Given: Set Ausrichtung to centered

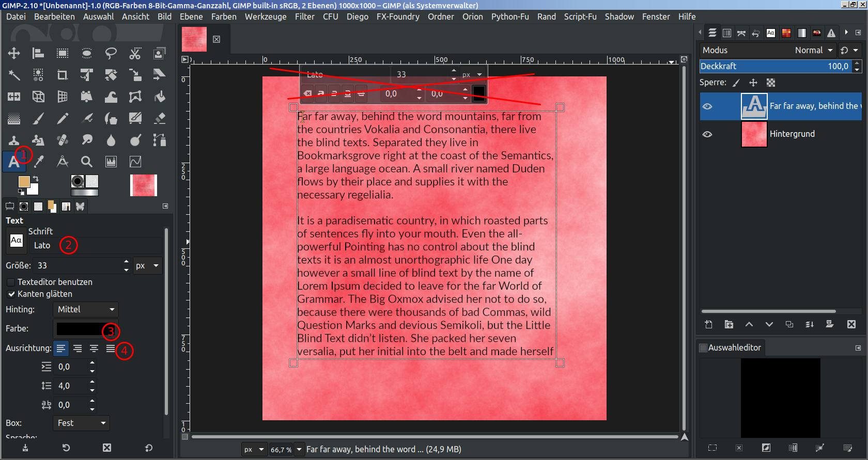Looking at the screenshot, I should [94, 348].
